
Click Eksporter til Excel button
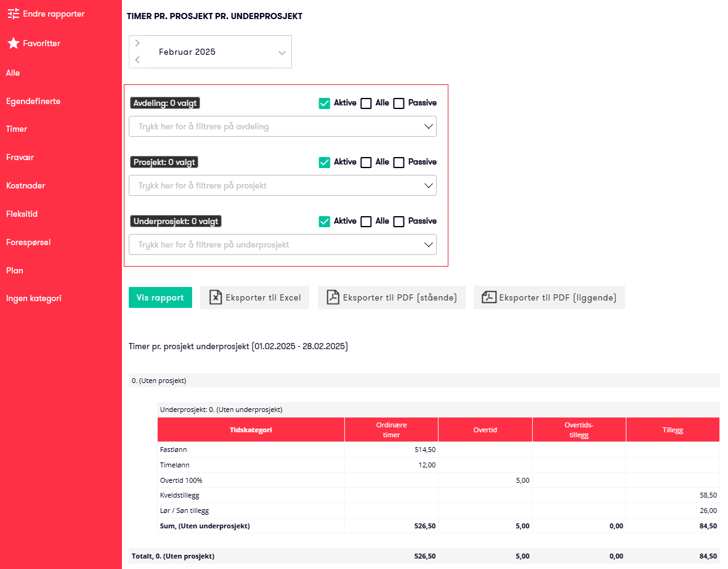pyautogui.click(x=254, y=297)
